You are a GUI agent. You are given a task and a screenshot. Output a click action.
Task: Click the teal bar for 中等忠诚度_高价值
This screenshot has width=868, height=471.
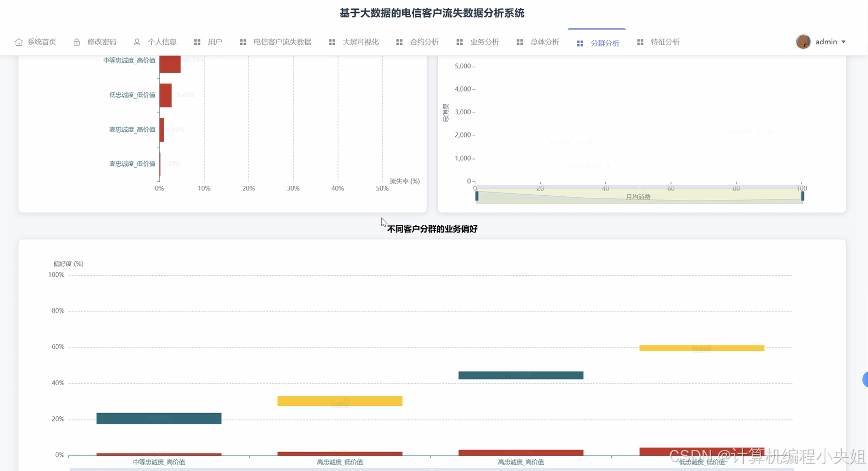(x=159, y=418)
